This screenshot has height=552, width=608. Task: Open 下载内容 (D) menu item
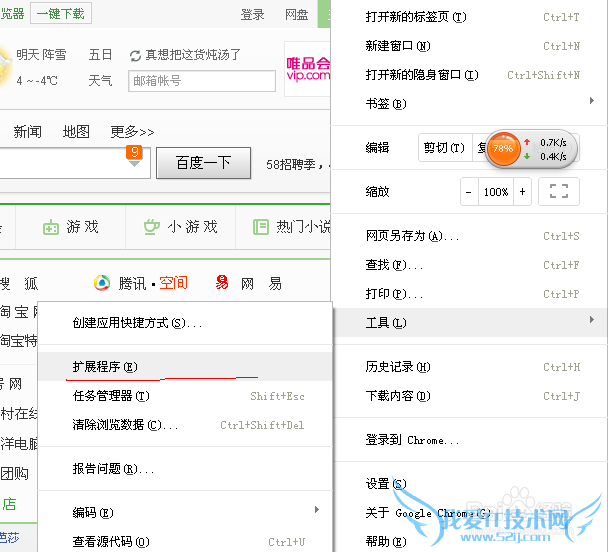tap(470, 396)
